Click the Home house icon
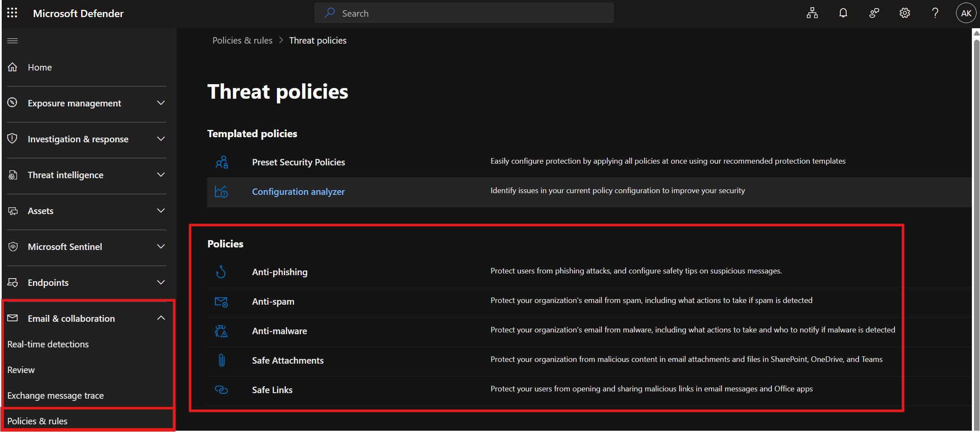980x432 pixels. click(13, 67)
